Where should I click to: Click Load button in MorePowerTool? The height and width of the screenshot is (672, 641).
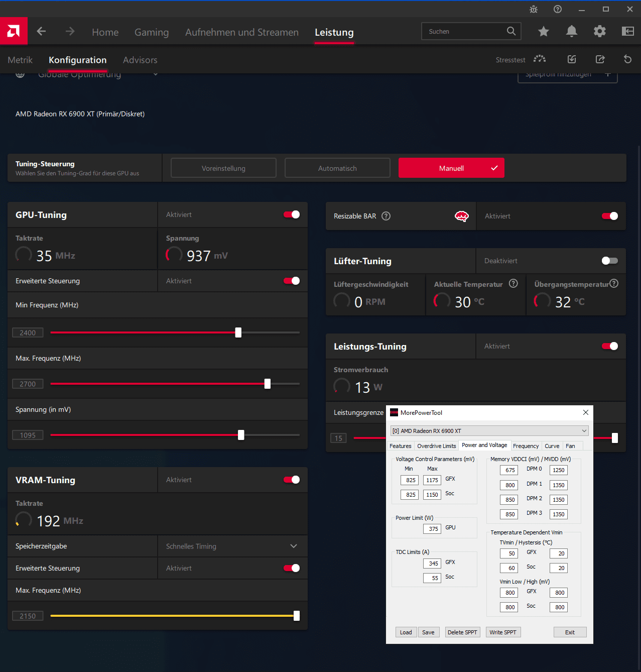click(x=406, y=632)
